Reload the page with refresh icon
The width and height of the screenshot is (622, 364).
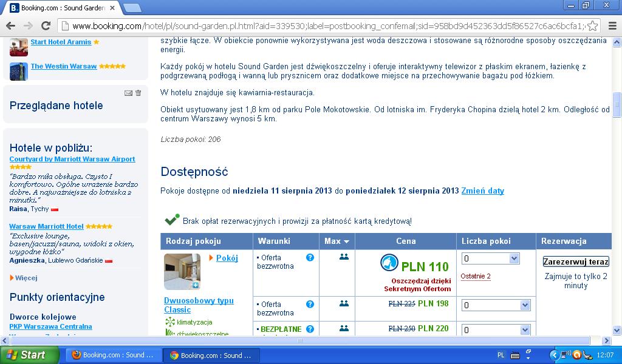(46, 25)
